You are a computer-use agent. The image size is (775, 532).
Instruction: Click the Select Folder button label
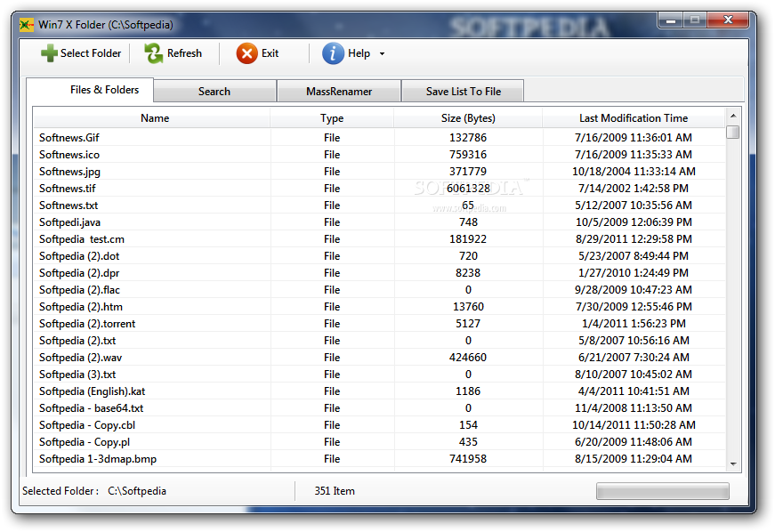(91, 53)
